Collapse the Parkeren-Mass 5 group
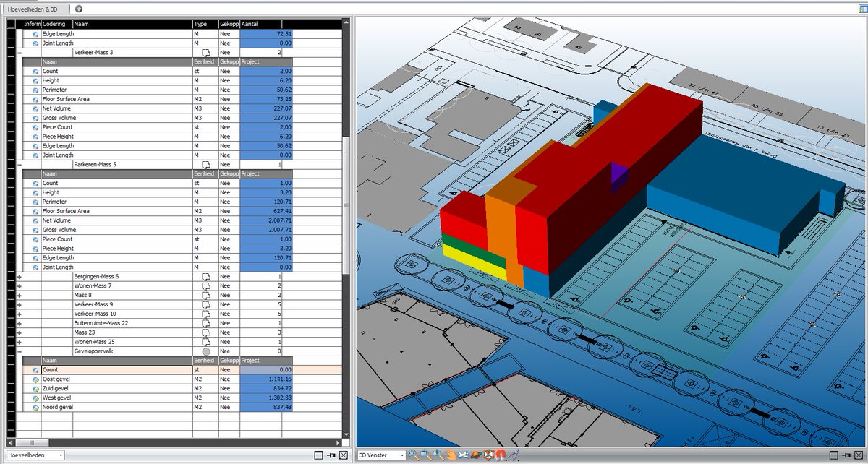Viewport: 868px width, 464px height. (x=20, y=165)
